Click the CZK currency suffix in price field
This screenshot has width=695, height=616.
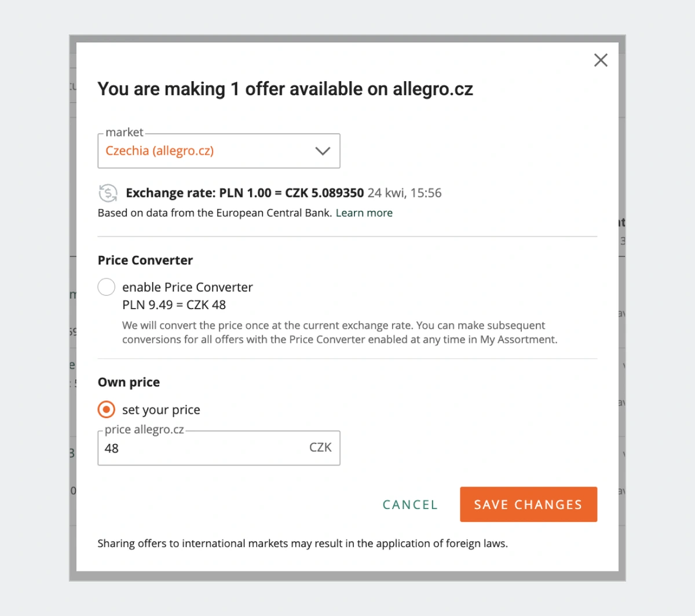click(x=320, y=448)
